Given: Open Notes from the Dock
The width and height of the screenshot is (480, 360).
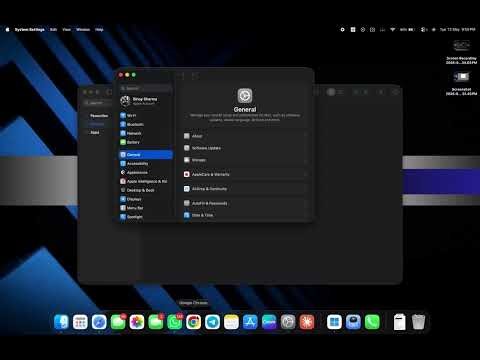Looking at the screenshot, I should click(x=231, y=322).
